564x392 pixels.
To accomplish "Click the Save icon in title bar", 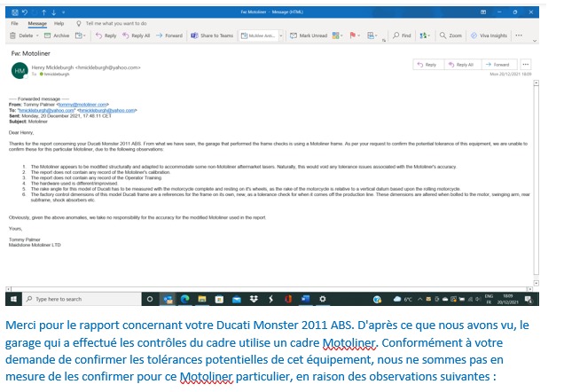I will [x=15, y=12].
